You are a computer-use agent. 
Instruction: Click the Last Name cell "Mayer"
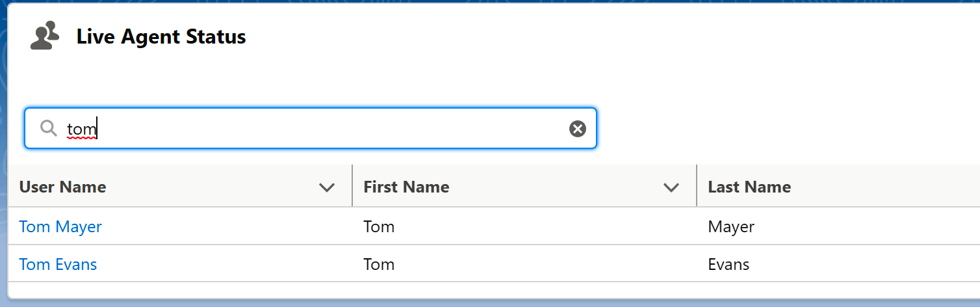tap(731, 227)
